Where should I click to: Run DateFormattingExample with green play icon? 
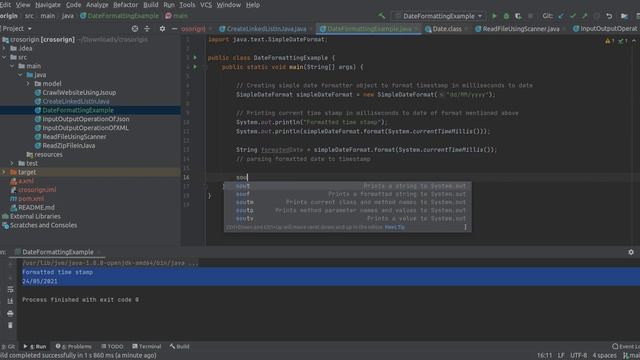494,16
